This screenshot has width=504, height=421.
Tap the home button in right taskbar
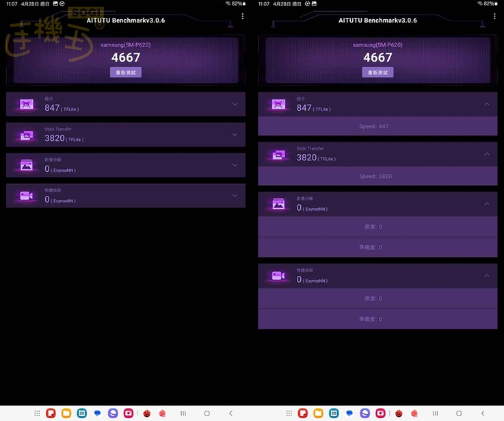pyautogui.click(x=459, y=413)
